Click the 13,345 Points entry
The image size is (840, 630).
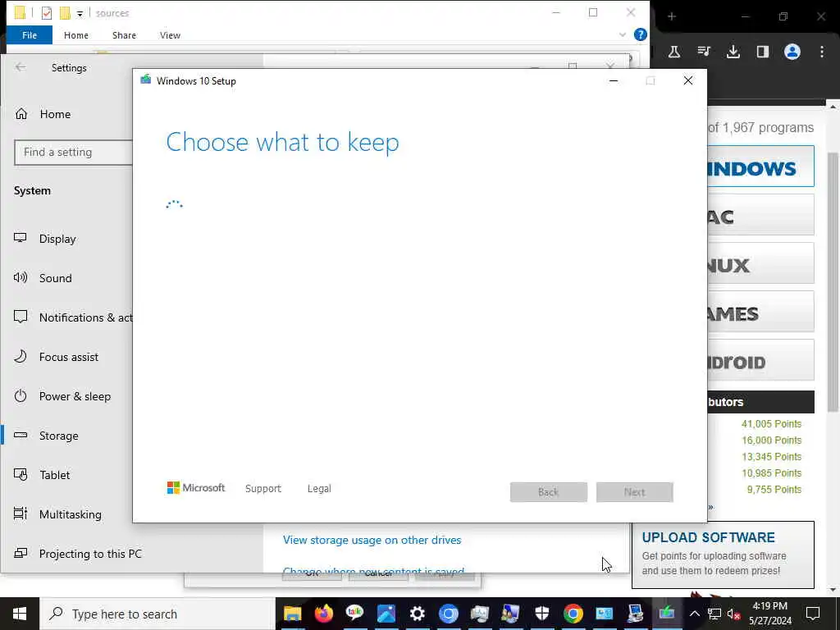click(x=771, y=457)
